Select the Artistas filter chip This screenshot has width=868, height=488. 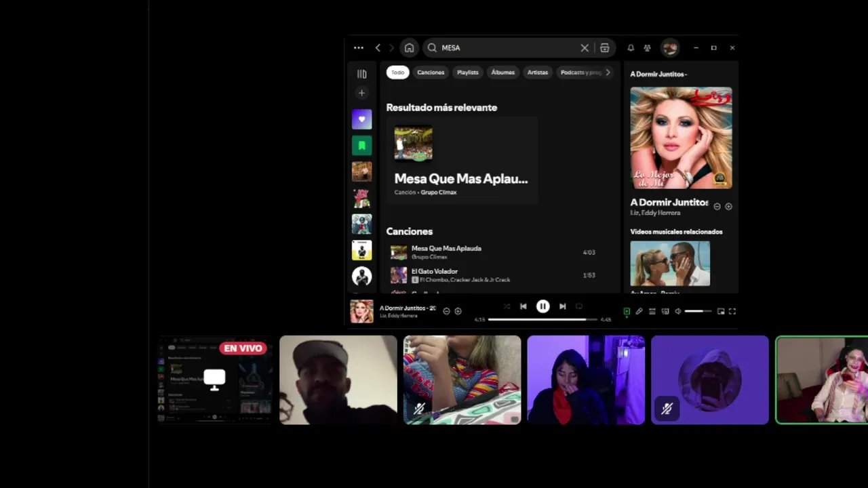point(538,73)
